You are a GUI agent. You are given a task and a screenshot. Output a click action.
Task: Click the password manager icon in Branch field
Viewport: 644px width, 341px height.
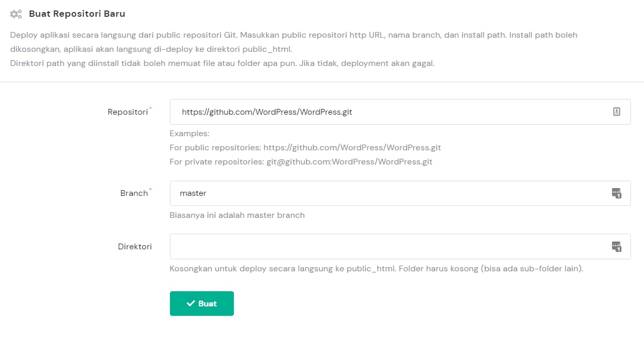pyautogui.click(x=616, y=193)
